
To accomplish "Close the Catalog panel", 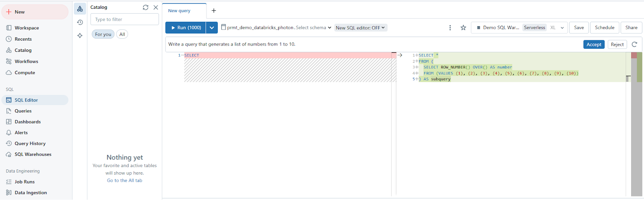I will [156, 7].
